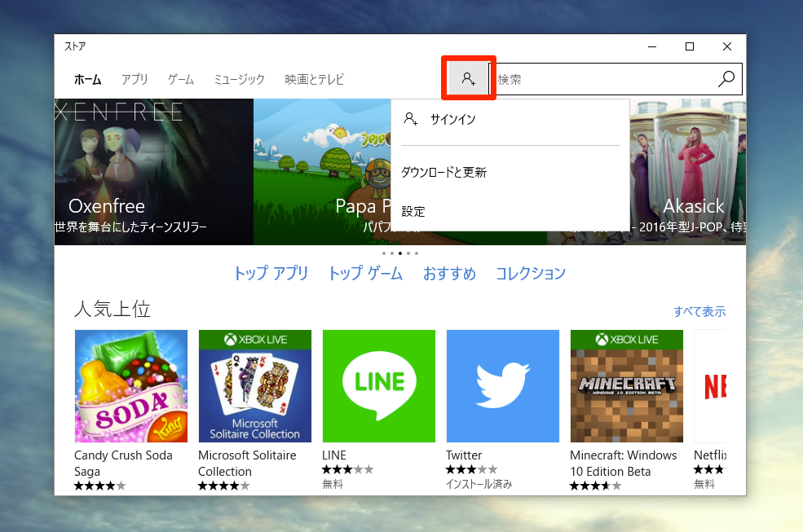Choose サインイン from the account menu
Screen dimensions: 803x532
click(x=510, y=119)
